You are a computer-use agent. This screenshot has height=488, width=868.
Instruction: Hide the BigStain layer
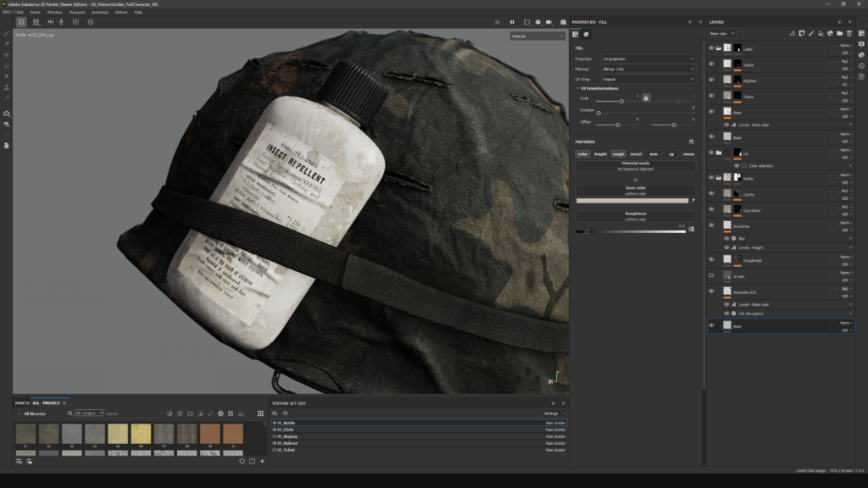pyautogui.click(x=711, y=80)
